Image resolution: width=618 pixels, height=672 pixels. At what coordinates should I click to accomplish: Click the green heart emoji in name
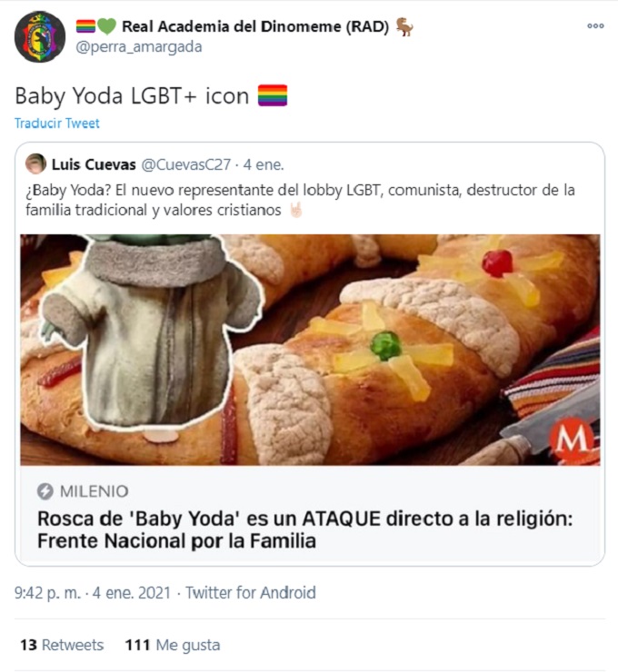pyautogui.click(x=107, y=26)
